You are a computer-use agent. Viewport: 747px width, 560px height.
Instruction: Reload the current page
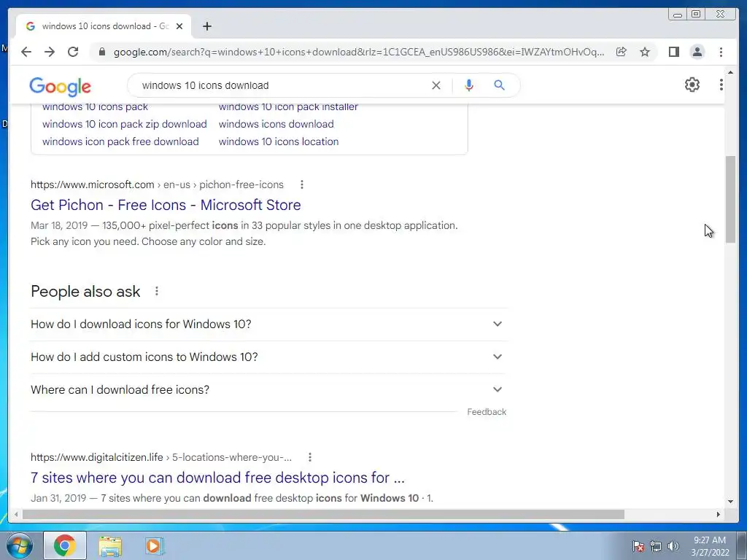point(73,52)
